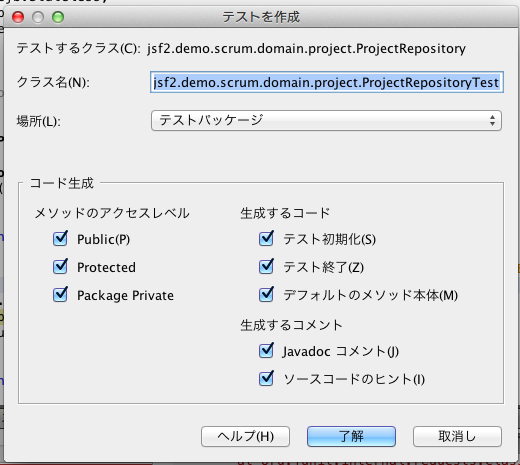Image resolution: width=520 pixels, height=465 pixels.
Task: Click the gray minimize window button
Action: click(38, 17)
